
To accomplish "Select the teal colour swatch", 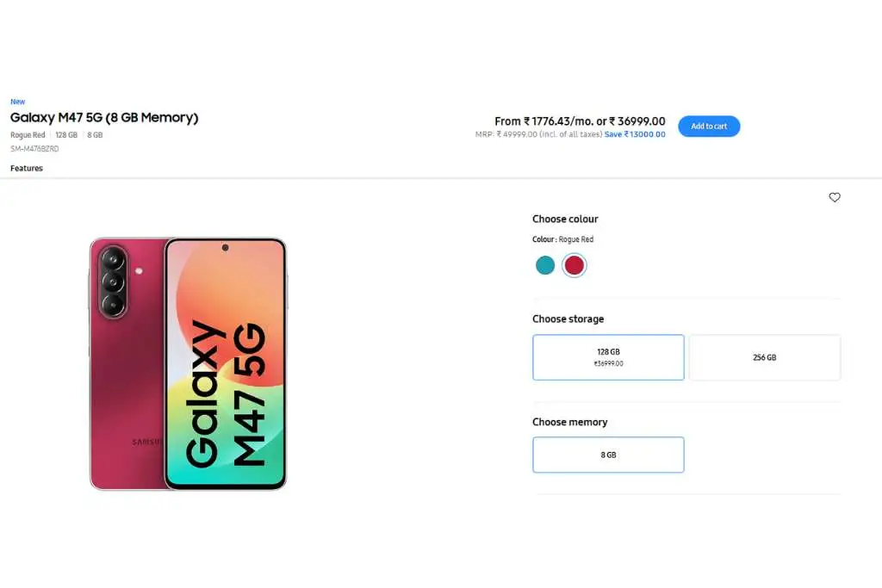I will (x=545, y=265).
